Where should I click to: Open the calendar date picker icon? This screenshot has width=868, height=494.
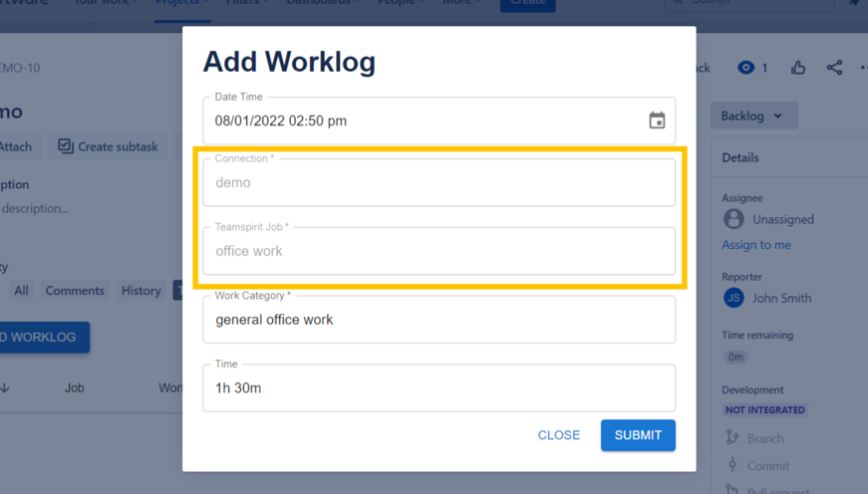[x=657, y=121]
